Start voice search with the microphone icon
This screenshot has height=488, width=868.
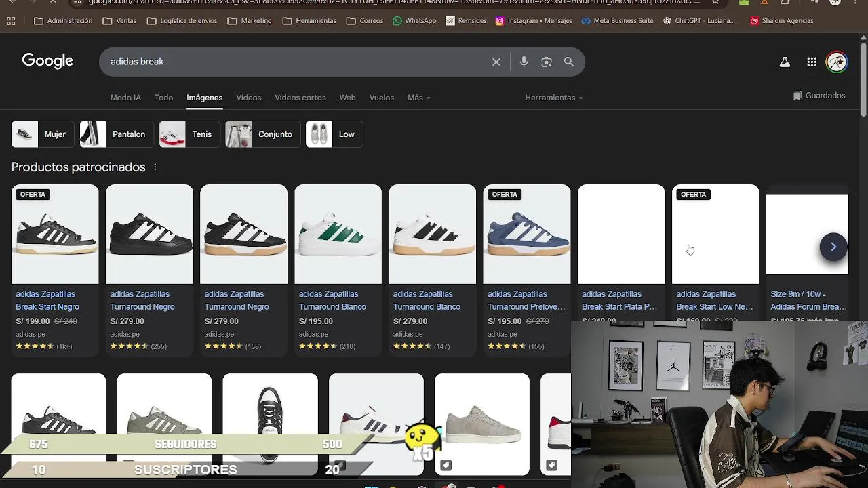click(524, 62)
